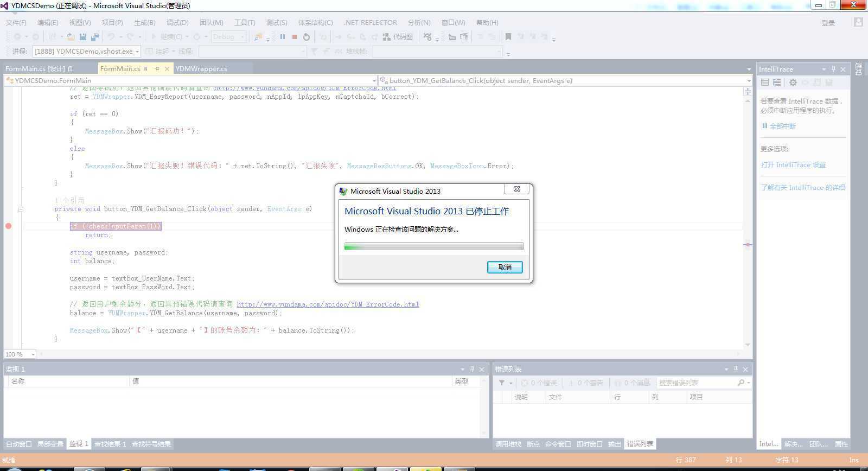868x471 pixels.
Task: Open the Debug configuration dropdown
Action: 242,37
